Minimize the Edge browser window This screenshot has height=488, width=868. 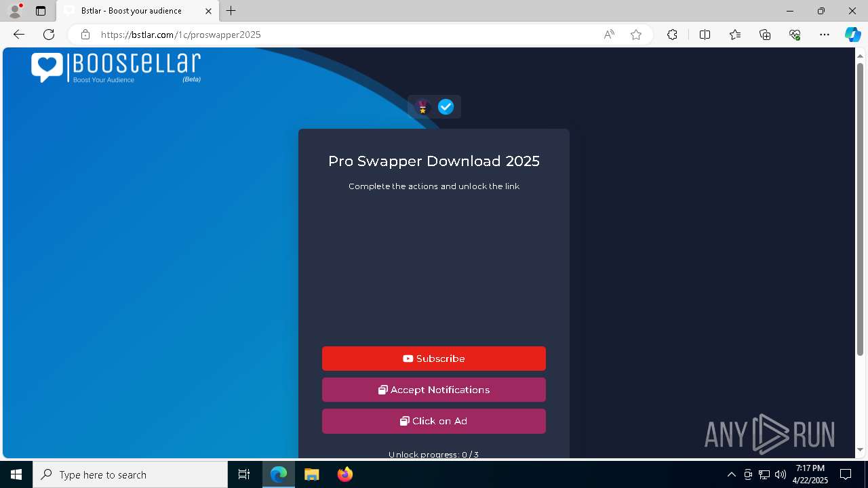[x=790, y=11]
